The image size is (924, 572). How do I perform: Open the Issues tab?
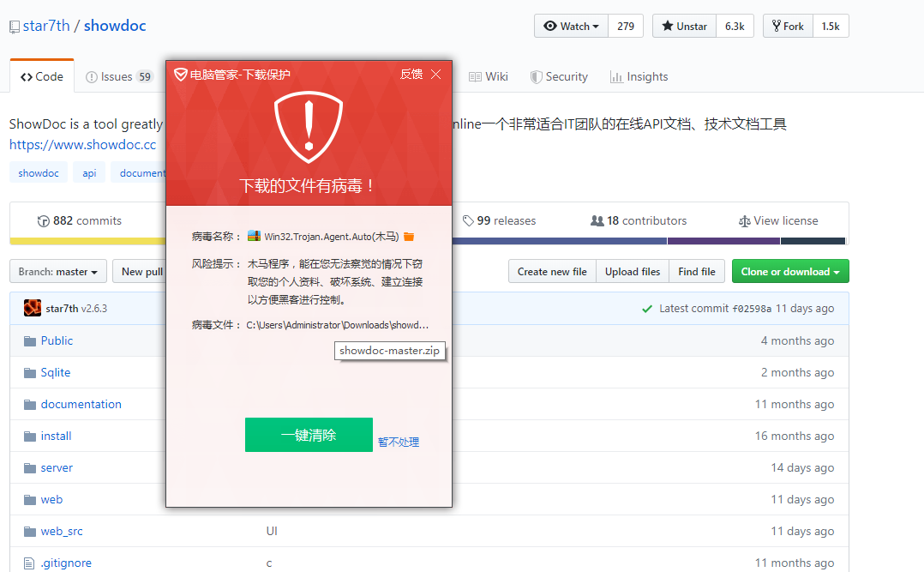click(118, 76)
